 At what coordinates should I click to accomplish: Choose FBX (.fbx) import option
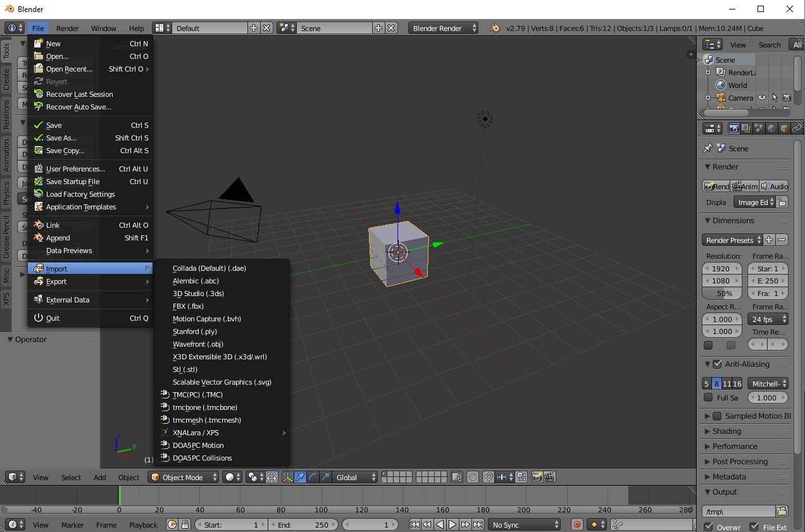[222, 306]
